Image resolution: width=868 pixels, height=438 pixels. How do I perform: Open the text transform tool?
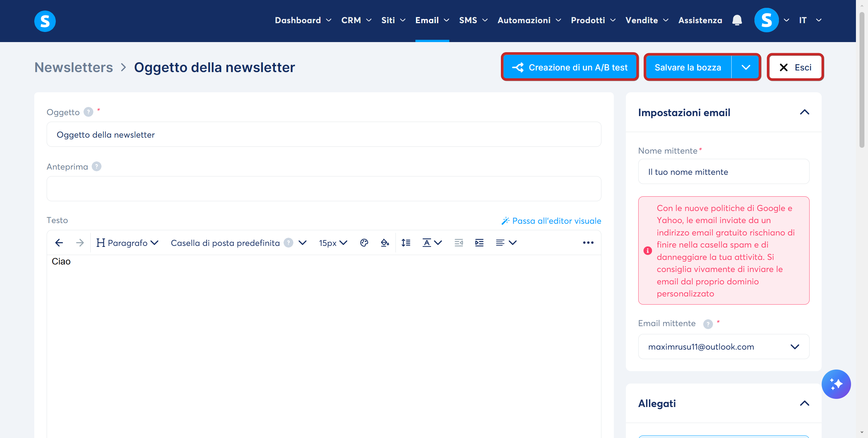point(432,243)
